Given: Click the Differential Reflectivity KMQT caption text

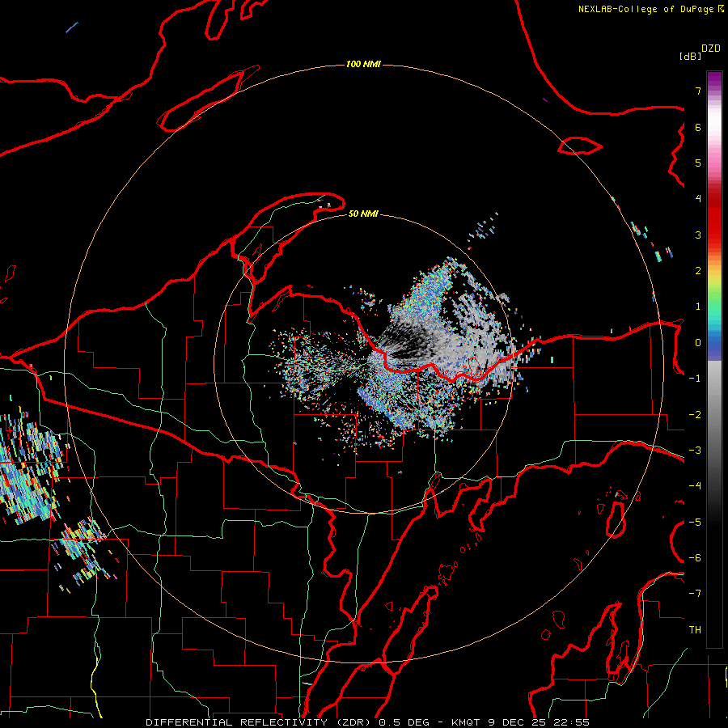Looking at the screenshot, I should 368,722.
